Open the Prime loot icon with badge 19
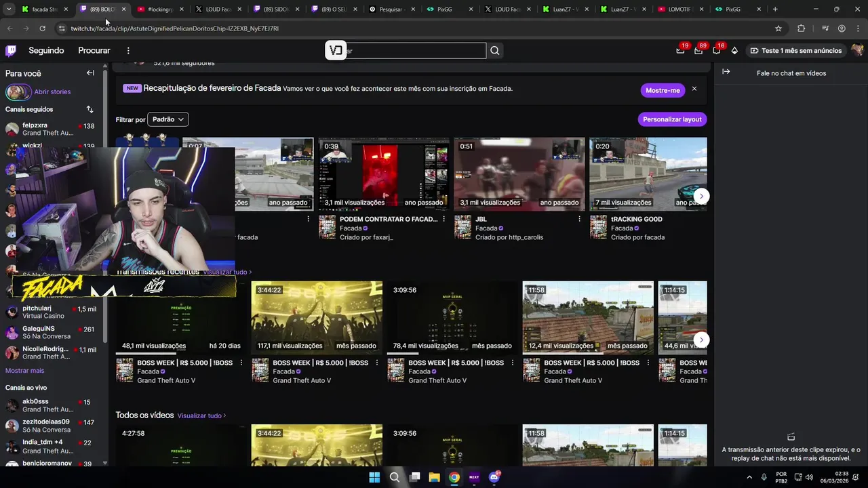This screenshot has height=488, width=868. tap(681, 50)
